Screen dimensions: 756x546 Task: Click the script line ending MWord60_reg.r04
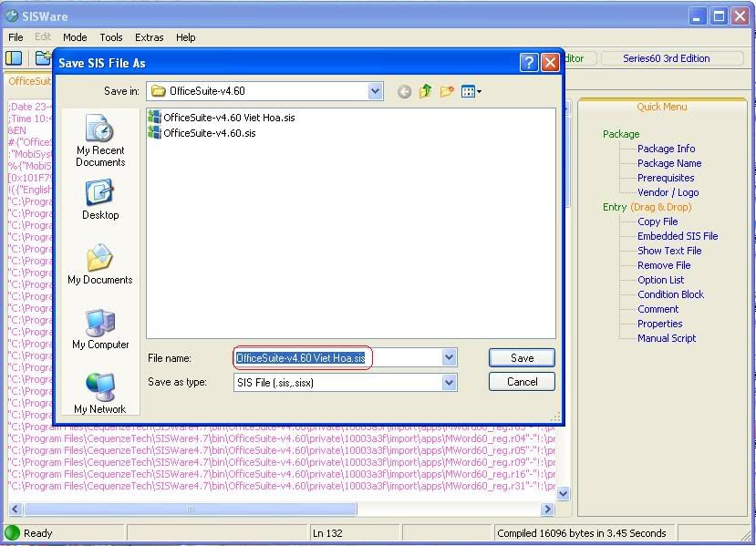point(282,438)
